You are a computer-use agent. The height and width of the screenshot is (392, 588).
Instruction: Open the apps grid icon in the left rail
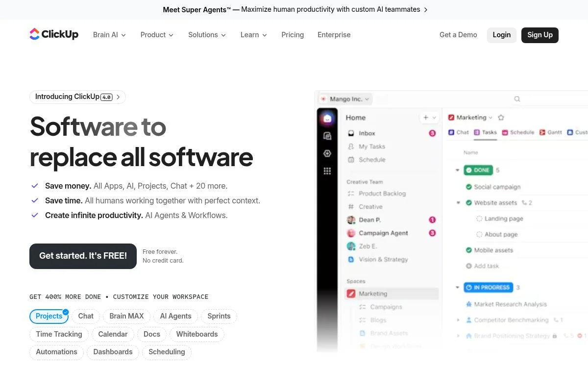click(327, 171)
